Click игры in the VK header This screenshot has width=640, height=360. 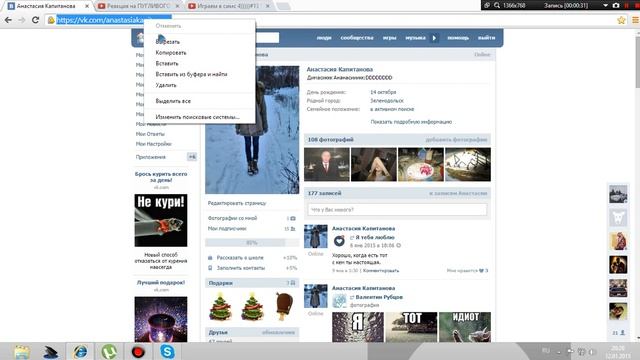coord(389,38)
